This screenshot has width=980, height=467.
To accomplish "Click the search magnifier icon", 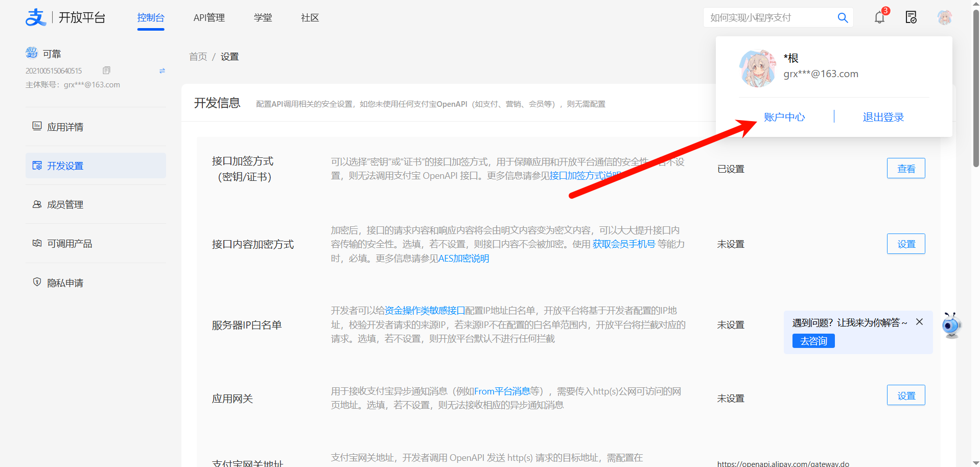I will (843, 17).
